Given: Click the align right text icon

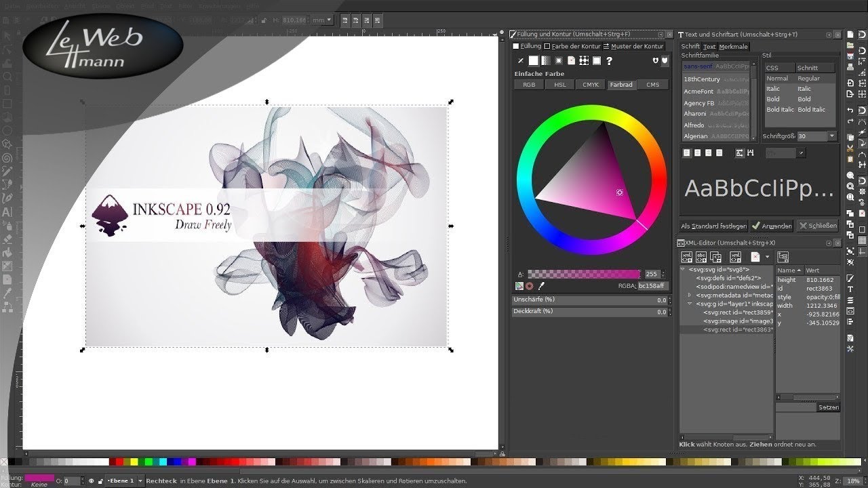Looking at the screenshot, I should [x=708, y=152].
